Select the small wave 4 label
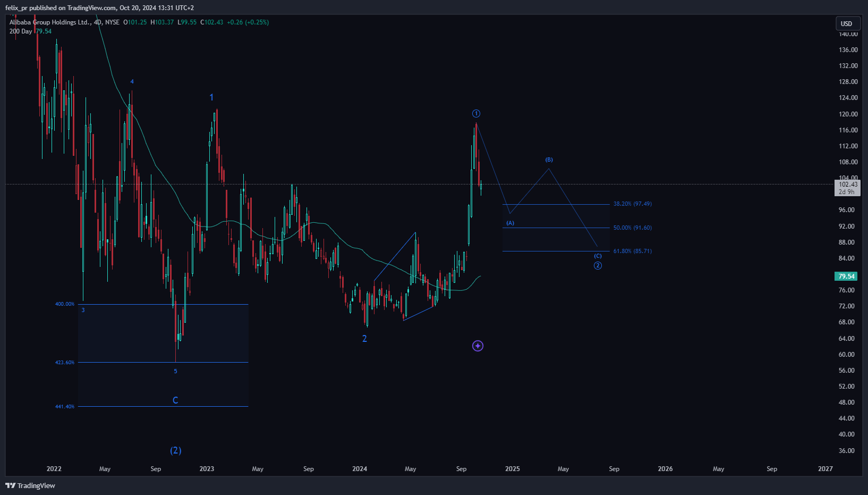The height and width of the screenshot is (495, 868). 132,81
